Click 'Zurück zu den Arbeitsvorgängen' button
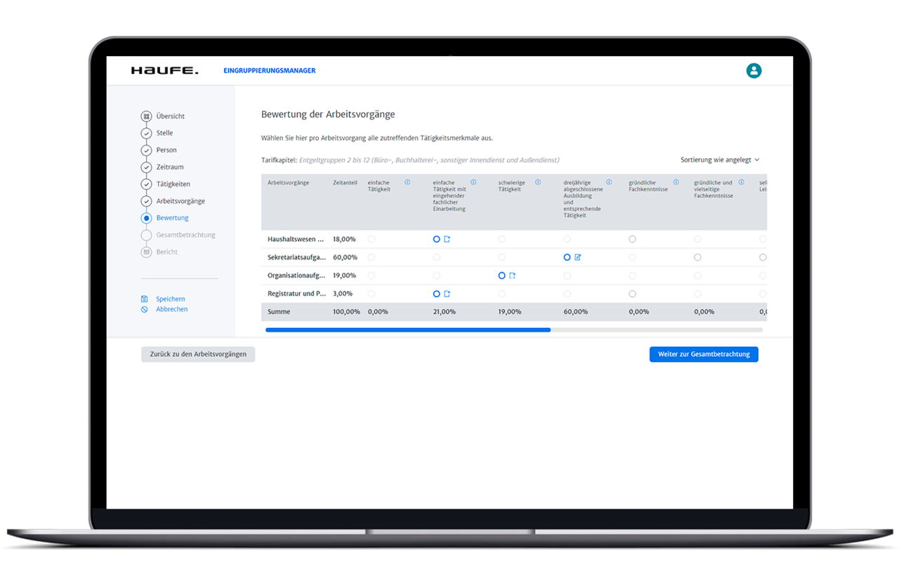Image resolution: width=899 pixels, height=588 pixels. tap(198, 354)
